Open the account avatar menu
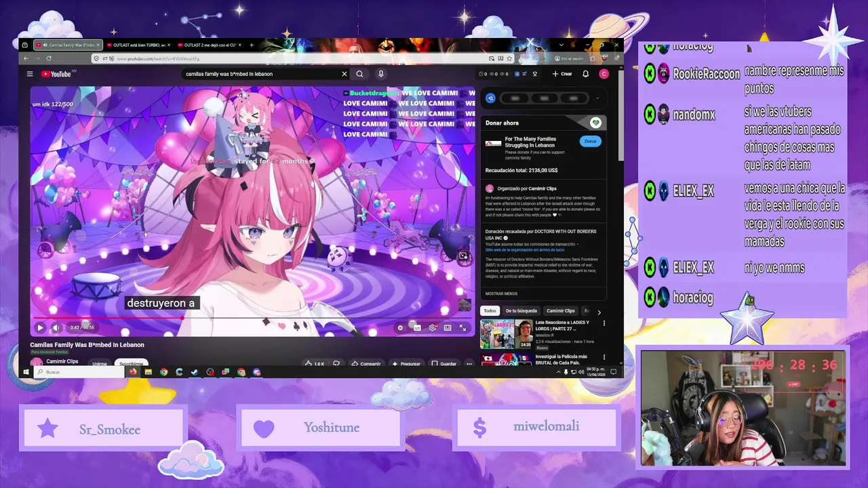This screenshot has height=488, width=868. [604, 74]
